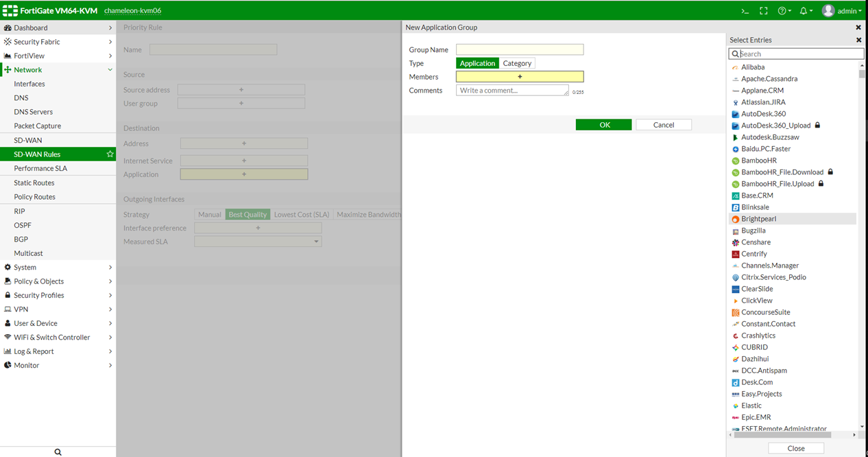Image resolution: width=868 pixels, height=457 pixels.
Task: Choose the Application type option
Action: click(477, 63)
